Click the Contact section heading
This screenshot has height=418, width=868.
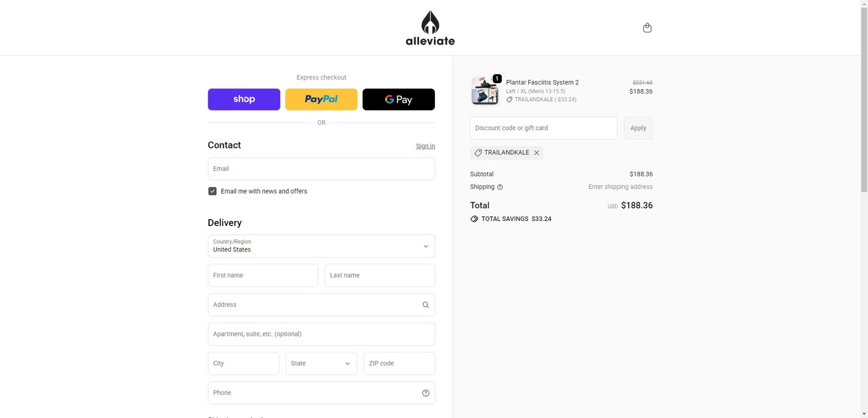tap(224, 146)
